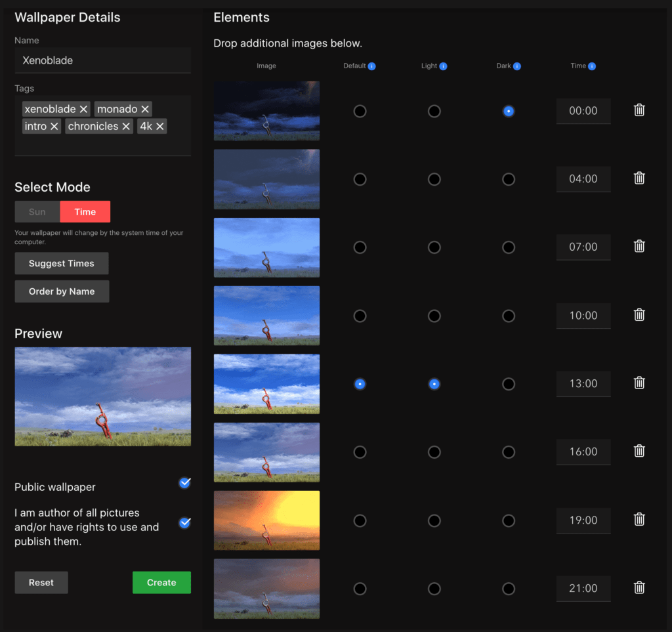The image size is (672, 632).
Task: Remove the 07:00 wallpaper element
Action: [639, 246]
